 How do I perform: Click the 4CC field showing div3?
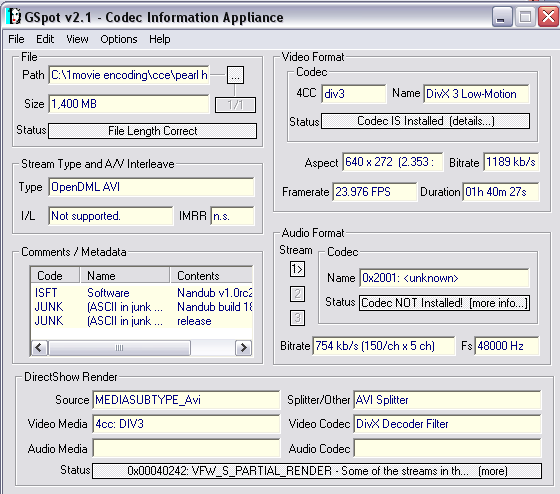coord(354,94)
